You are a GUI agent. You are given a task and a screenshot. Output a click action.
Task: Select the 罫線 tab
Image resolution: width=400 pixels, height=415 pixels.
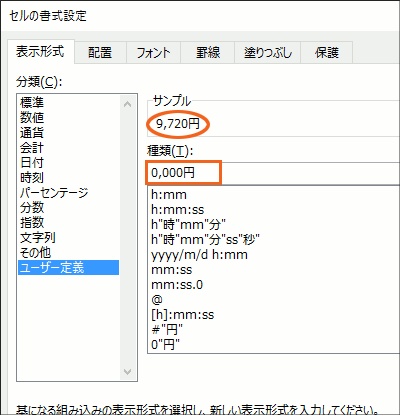208,53
